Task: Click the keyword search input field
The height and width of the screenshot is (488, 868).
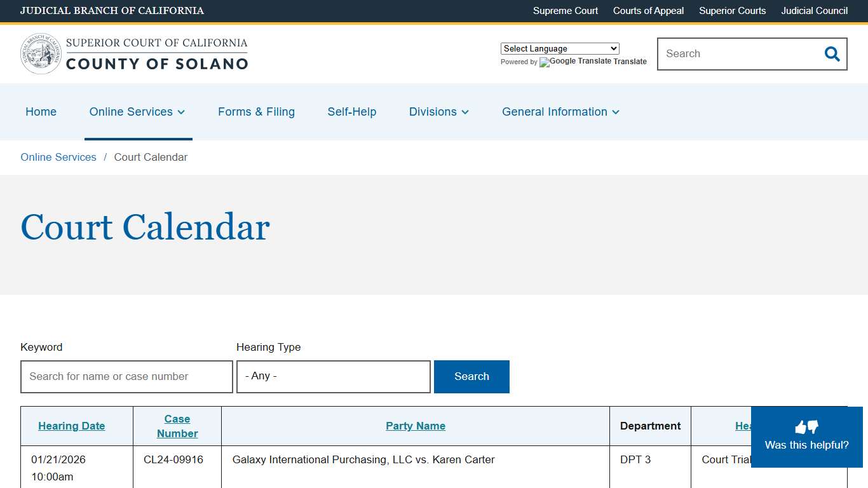Action: point(126,376)
